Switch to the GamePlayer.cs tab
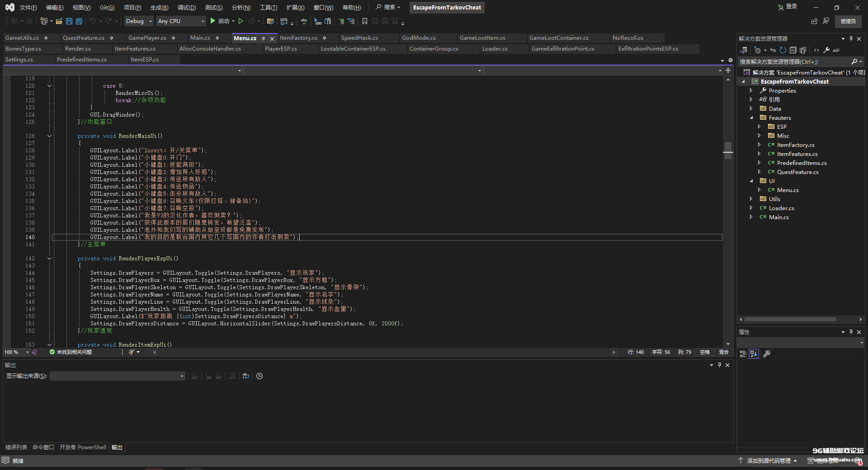Image resolution: width=868 pixels, height=470 pixels. click(147, 38)
